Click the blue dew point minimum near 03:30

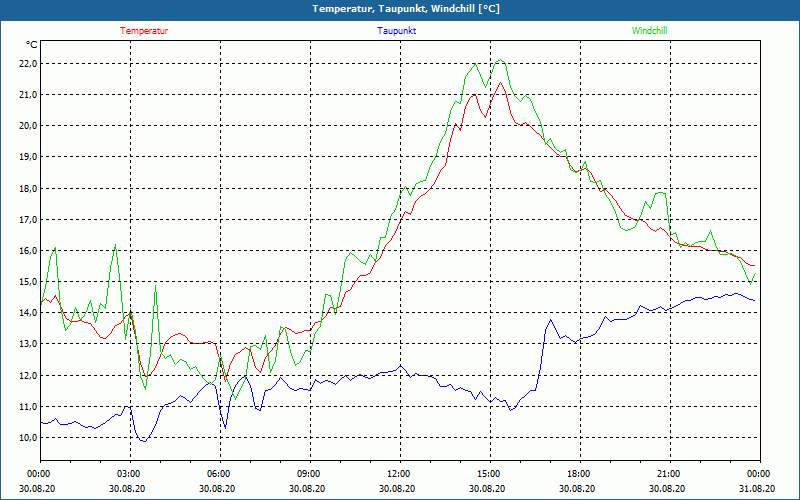tap(144, 441)
